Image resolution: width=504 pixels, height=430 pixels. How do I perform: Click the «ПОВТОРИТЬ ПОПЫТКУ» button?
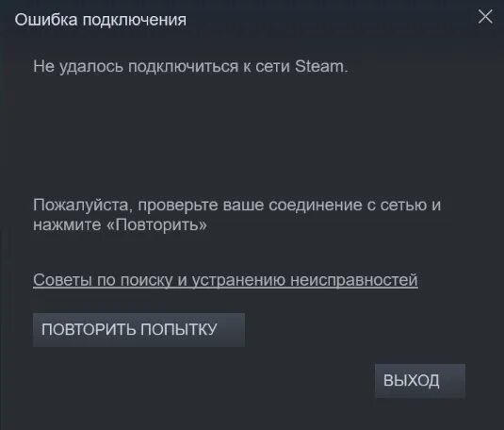[138, 330]
